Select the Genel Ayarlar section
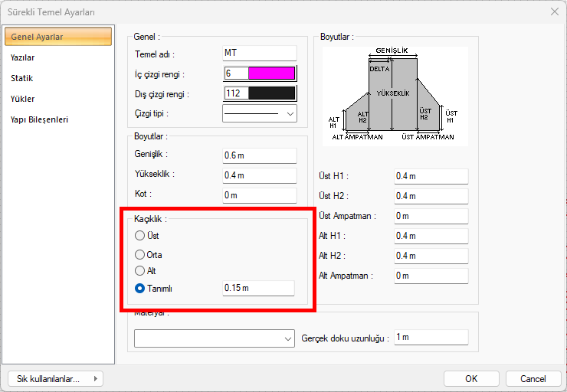 tap(37, 37)
